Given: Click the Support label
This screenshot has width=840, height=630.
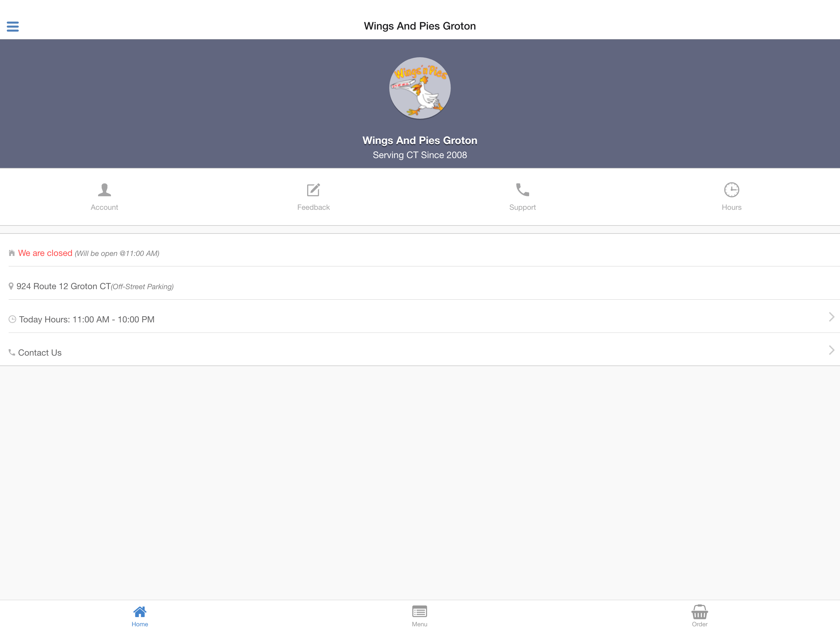Looking at the screenshot, I should (522, 207).
